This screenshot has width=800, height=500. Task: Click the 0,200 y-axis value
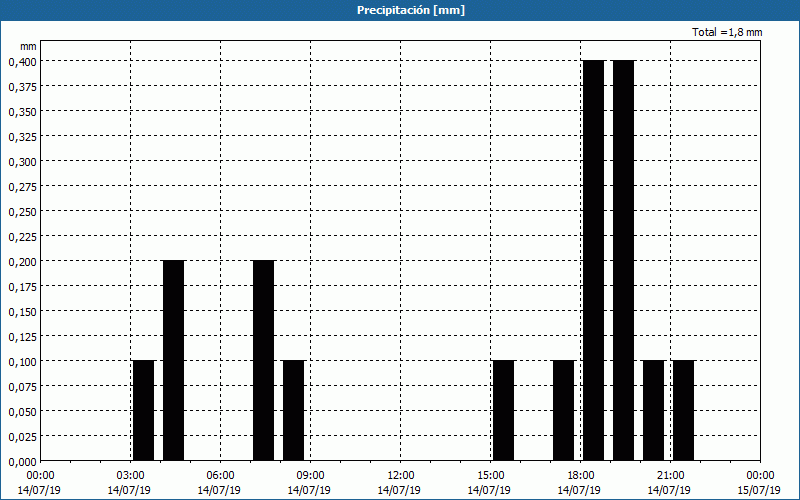(22, 262)
